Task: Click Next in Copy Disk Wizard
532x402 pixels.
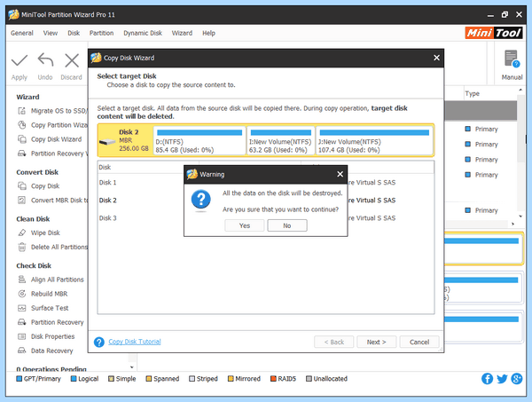Action: [376, 342]
